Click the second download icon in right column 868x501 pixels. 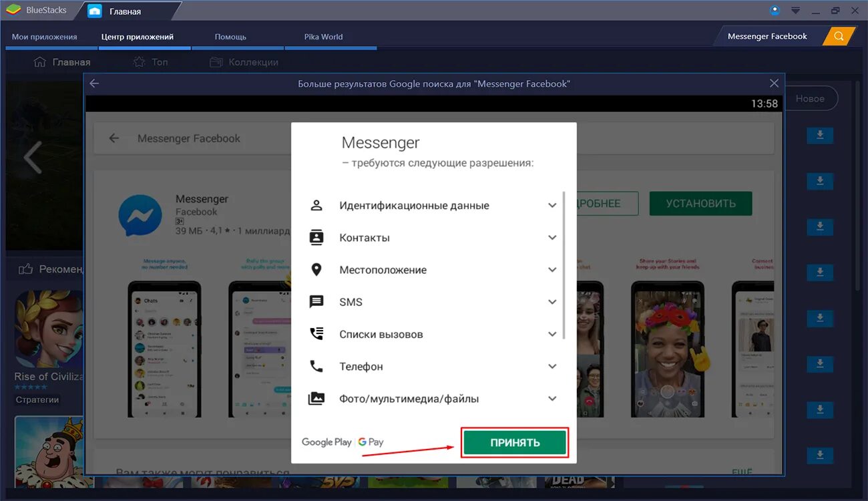click(820, 181)
